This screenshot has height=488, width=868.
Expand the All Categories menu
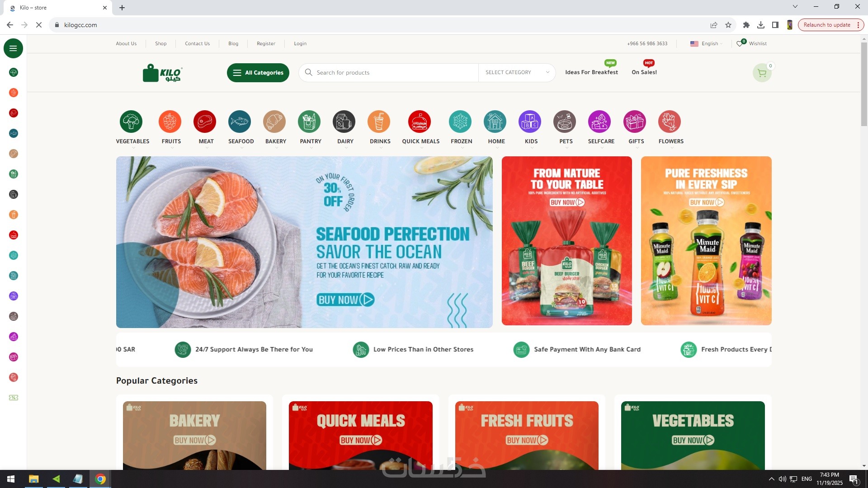pos(258,73)
